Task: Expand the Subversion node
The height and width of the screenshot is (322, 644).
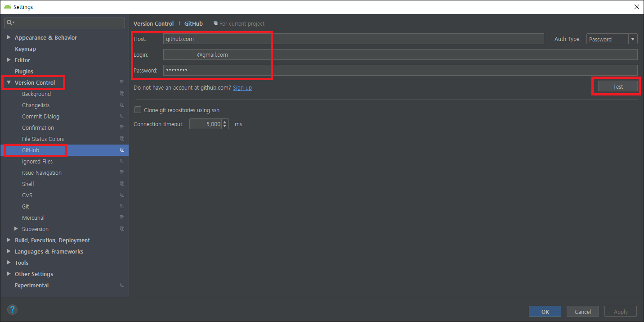Action: [x=16, y=229]
